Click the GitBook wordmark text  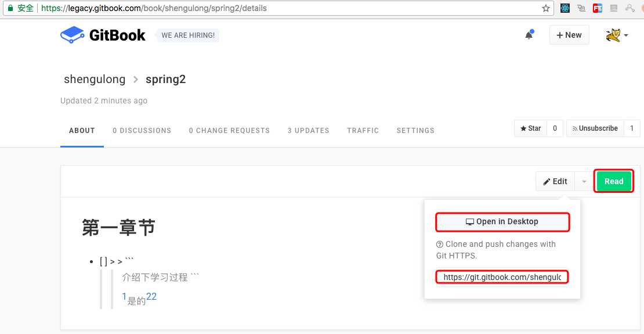tap(117, 35)
